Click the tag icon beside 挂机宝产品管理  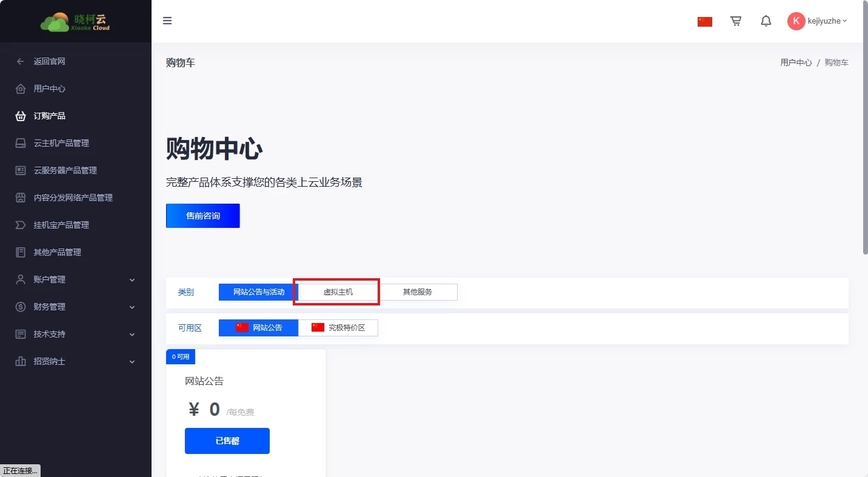point(21,225)
